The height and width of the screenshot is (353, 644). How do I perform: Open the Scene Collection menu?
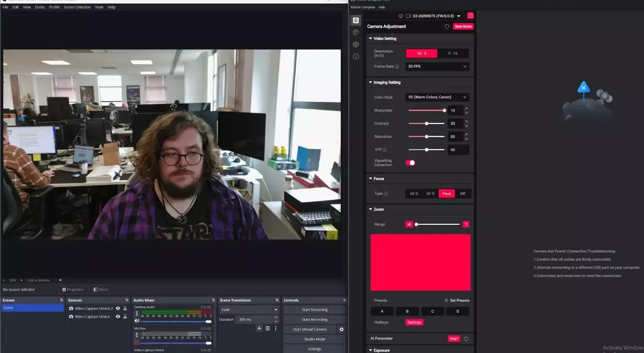(x=77, y=7)
